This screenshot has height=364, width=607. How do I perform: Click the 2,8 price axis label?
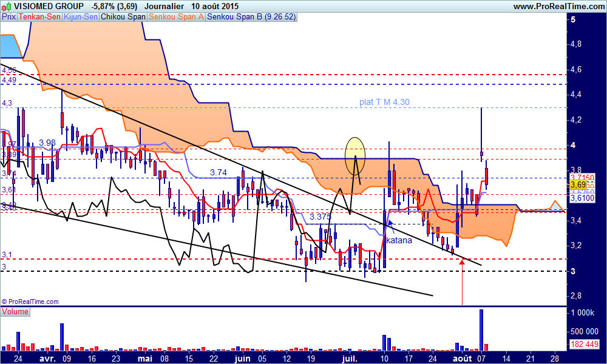tap(576, 296)
